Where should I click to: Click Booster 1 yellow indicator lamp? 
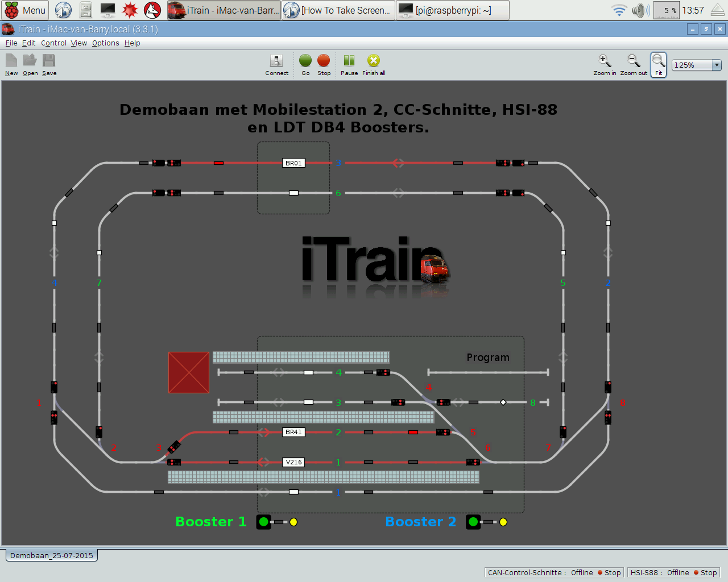click(293, 522)
